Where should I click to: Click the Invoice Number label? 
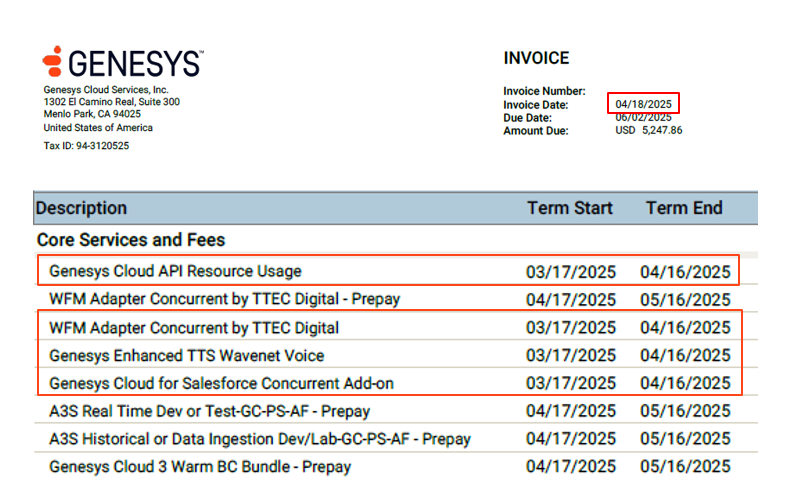point(544,91)
